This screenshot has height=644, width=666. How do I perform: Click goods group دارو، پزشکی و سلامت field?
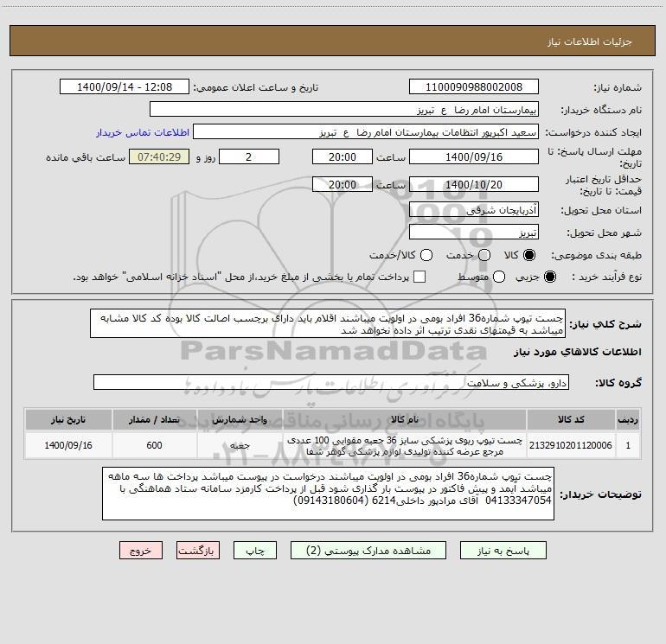tap(331, 382)
